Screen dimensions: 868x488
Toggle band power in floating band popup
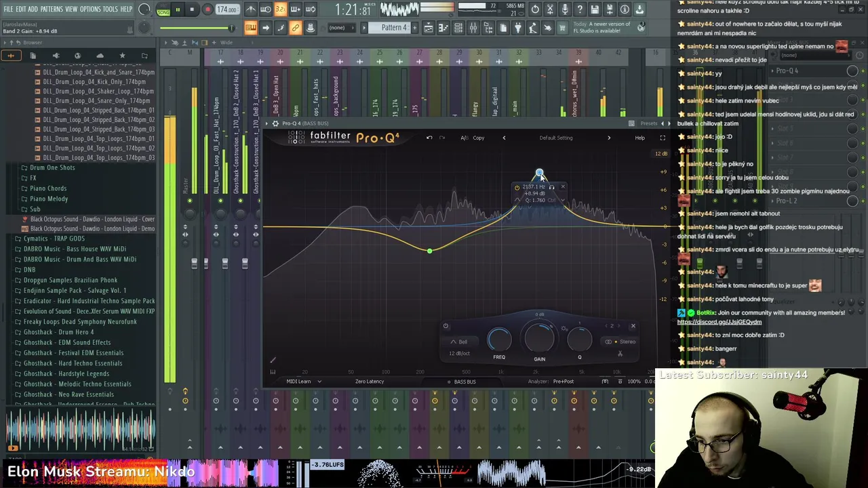tap(517, 187)
